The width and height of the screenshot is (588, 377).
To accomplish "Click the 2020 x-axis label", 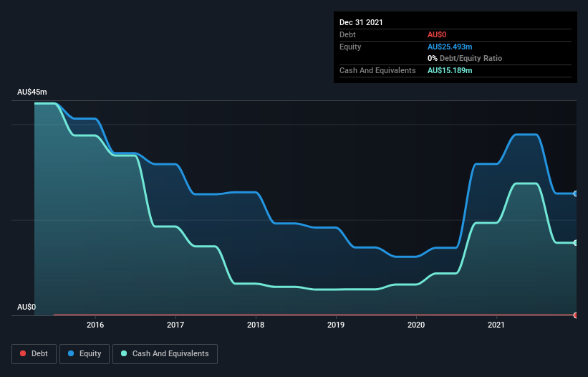I will click(x=416, y=325).
